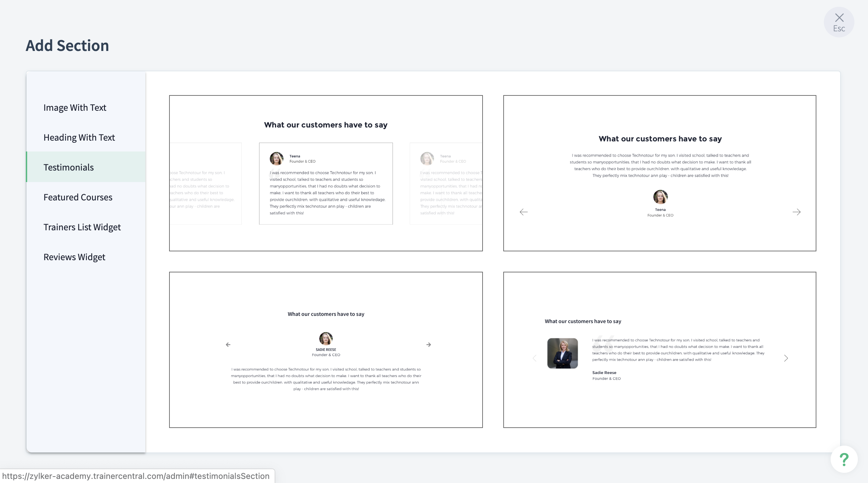
Task: Click the green help question mark icon
Action: point(844,459)
